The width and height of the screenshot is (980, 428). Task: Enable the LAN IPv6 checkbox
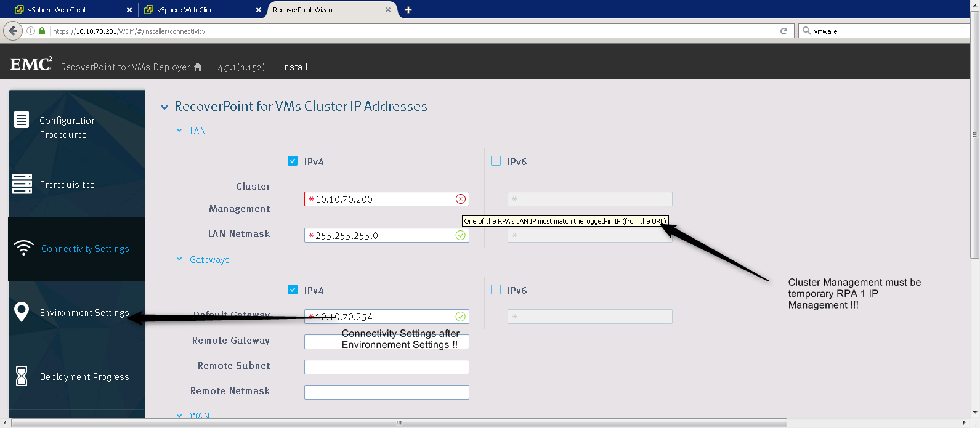[x=496, y=161]
